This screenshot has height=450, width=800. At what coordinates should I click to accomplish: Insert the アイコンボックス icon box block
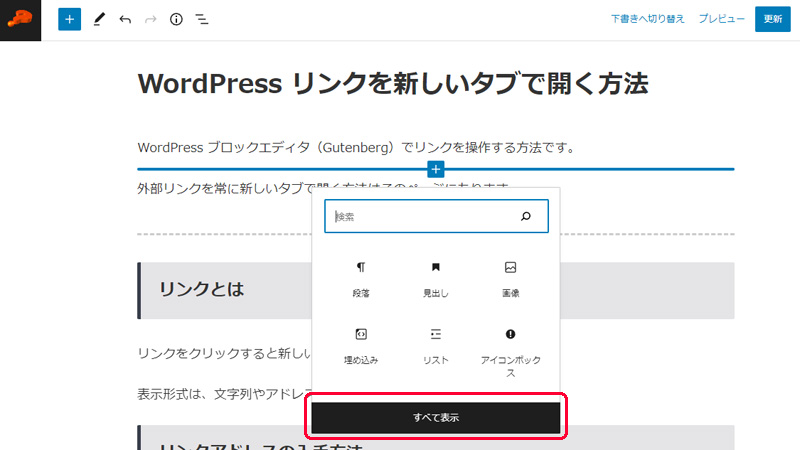pos(510,353)
